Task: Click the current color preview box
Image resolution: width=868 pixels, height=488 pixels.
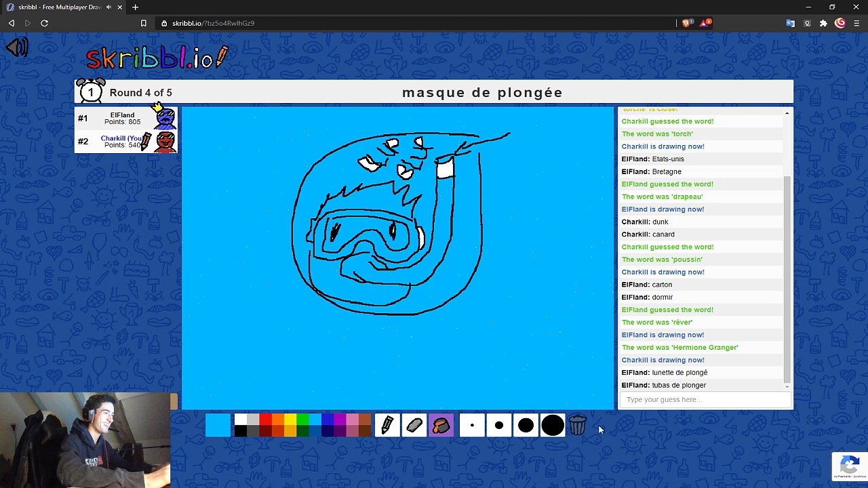Action: coord(218,426)
